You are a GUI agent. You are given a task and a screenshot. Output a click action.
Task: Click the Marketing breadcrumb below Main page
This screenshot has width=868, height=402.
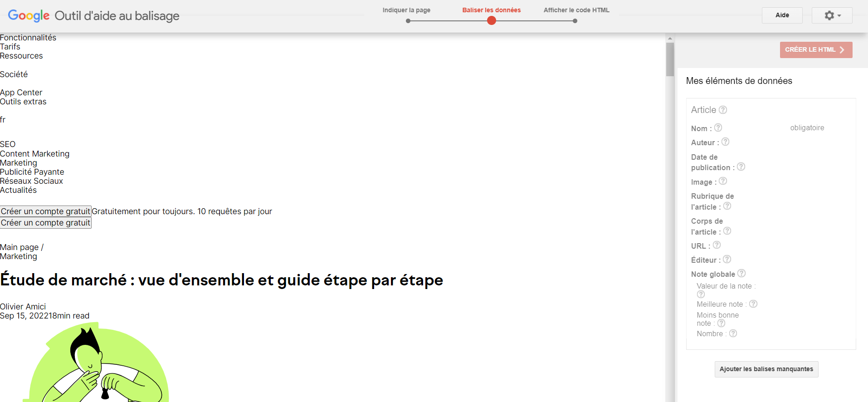(19, 256)
